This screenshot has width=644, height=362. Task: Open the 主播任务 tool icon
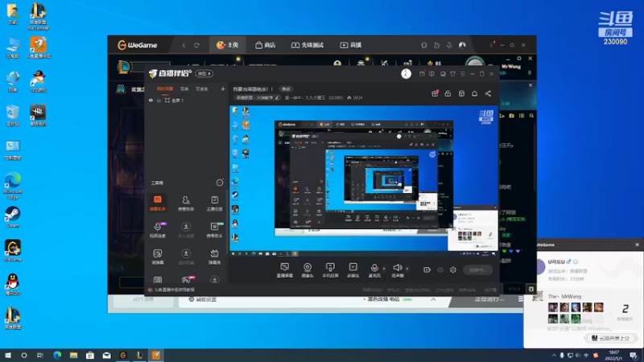[x=214, y=204]
